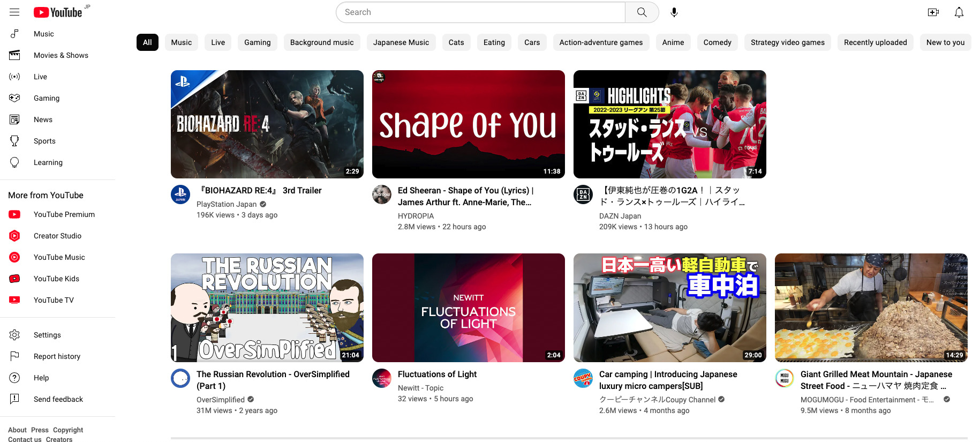This screenshot has width=980, height=442.
Task: Open Gaming in the sidebar
Action: click(57, 98)
